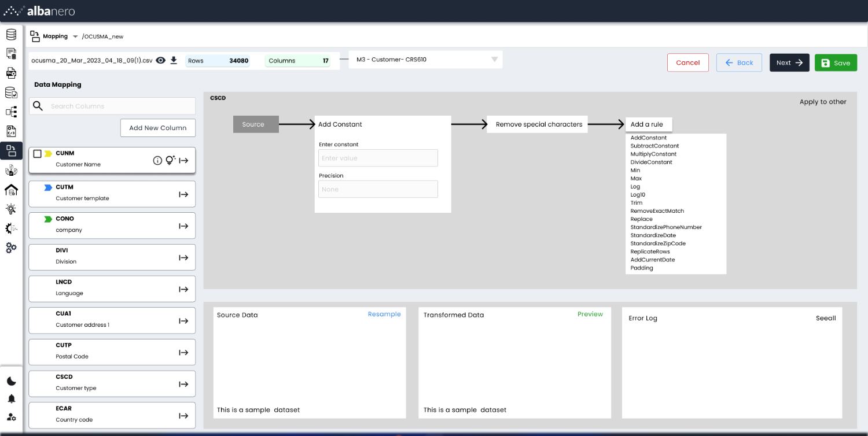Open the M3 - Customer- CRS610 dropdown
868x436 pixels.
click(x=425, y=60)
